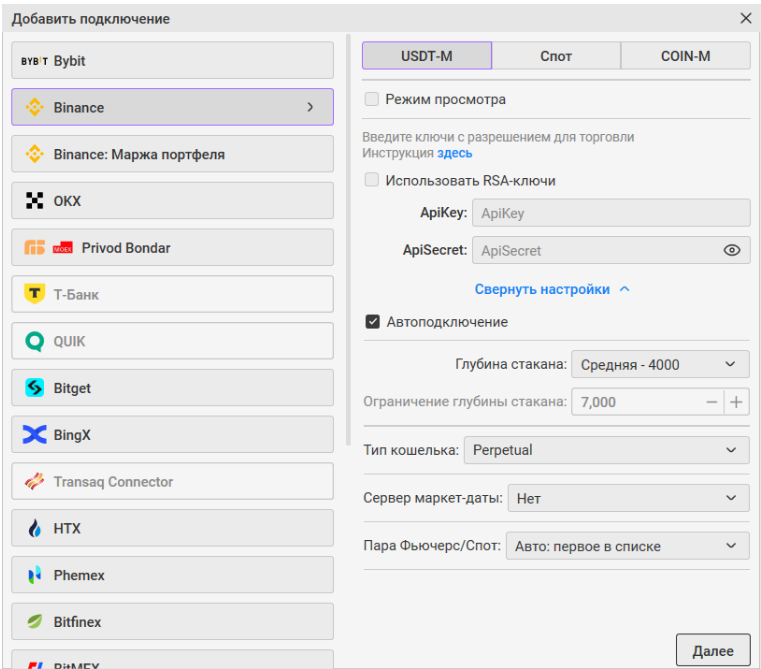The height and width of the screenshot is (669, 761).
Task: Switch to the COIN-M tab
Action: coord(685,56)
